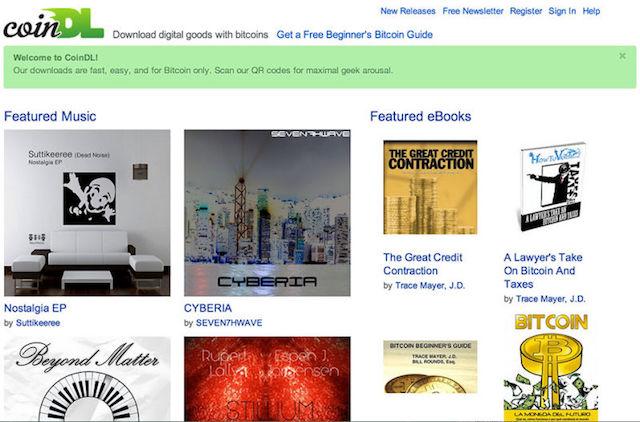Open the Lawyer's Take on Taxes cover
640x422 pixels.
[551, 187]
